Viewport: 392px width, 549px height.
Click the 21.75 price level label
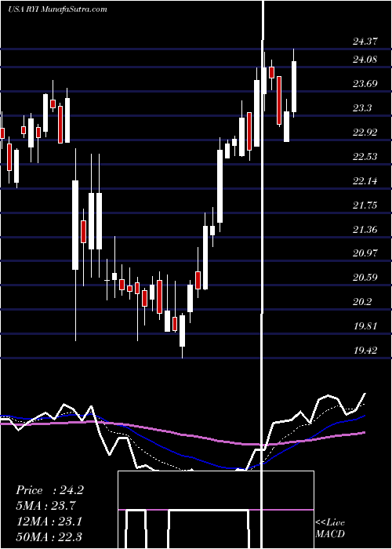tap(365, 205)
